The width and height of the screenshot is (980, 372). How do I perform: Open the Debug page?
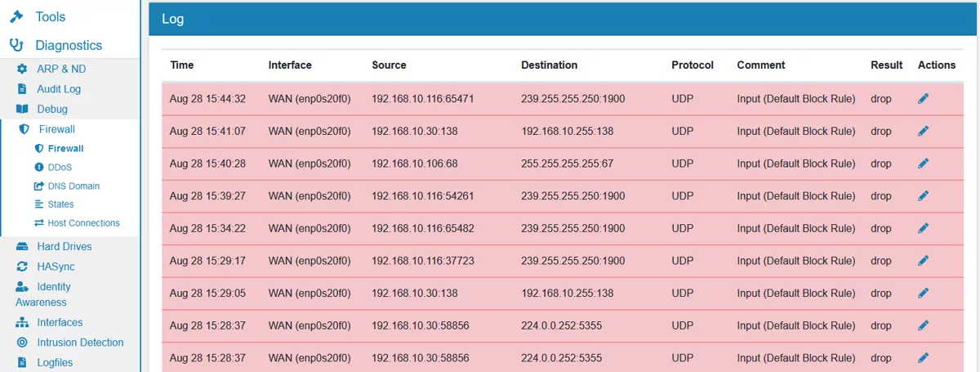[52, 109]
